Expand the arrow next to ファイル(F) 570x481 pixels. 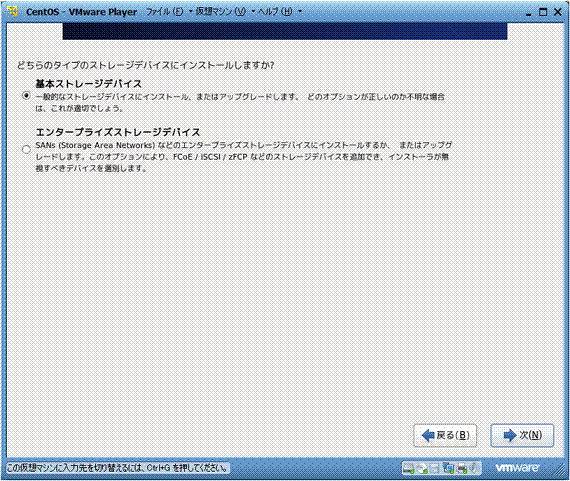pyautogui.click(x=190, y=12)
